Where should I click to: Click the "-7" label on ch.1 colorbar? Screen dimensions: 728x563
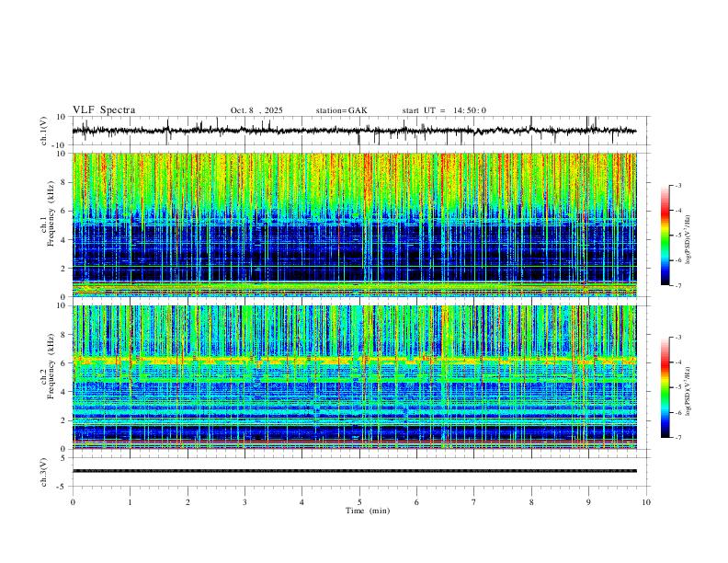[x=677, y=285]
